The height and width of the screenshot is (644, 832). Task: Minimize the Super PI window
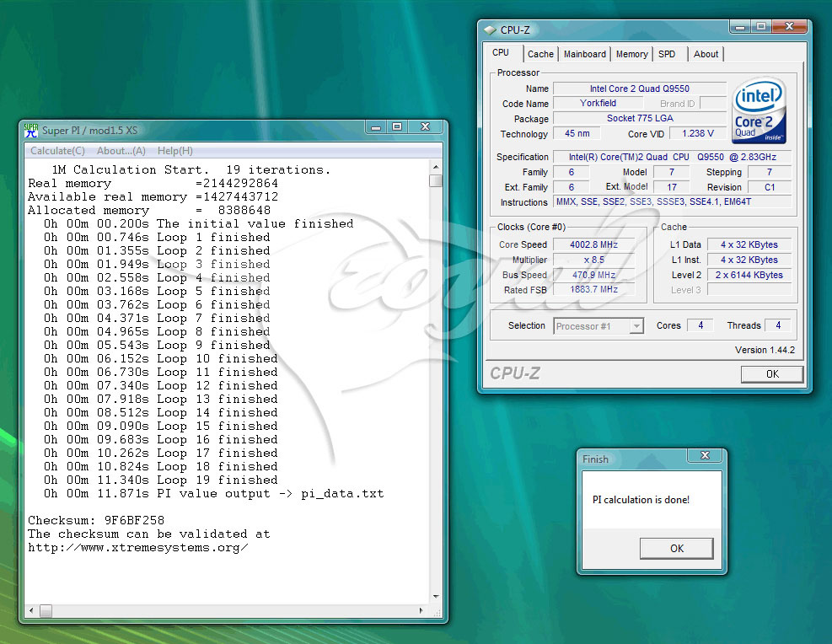coord(376,126)
